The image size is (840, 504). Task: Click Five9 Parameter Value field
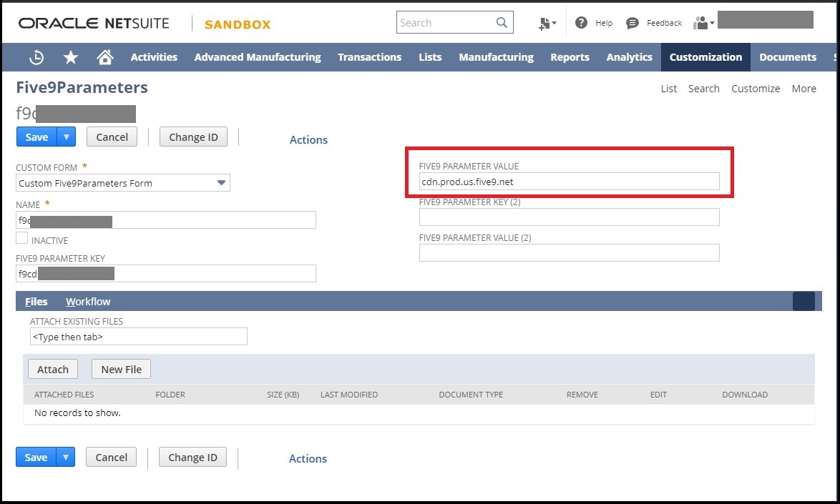[569, 182]
